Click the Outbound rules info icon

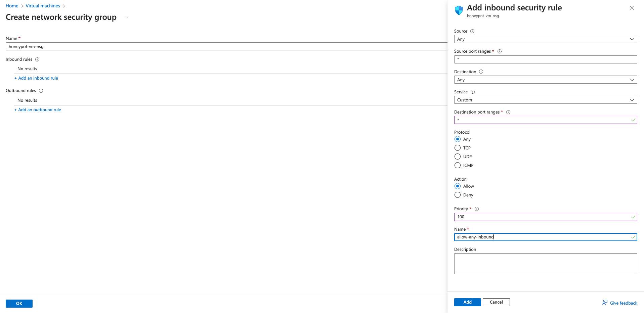tap(41, 91)
